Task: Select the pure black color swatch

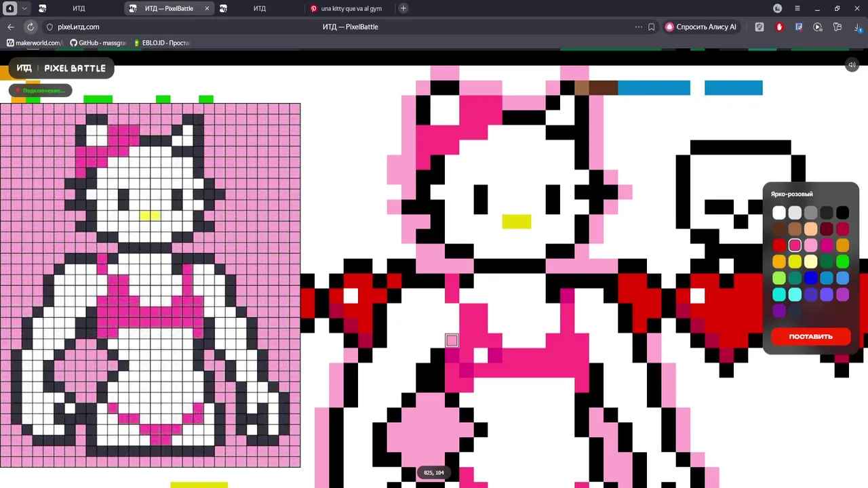Action: (842, 213)
